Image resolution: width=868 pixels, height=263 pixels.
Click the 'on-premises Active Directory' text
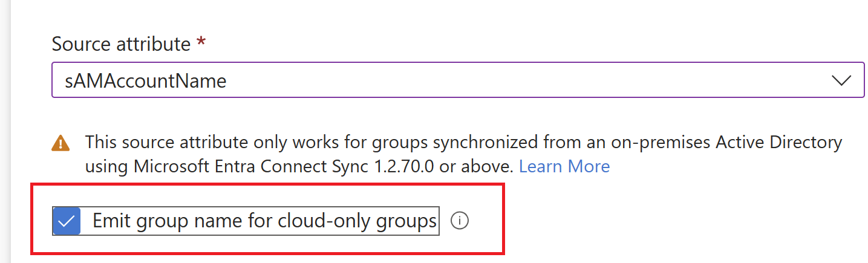[736, 143]
